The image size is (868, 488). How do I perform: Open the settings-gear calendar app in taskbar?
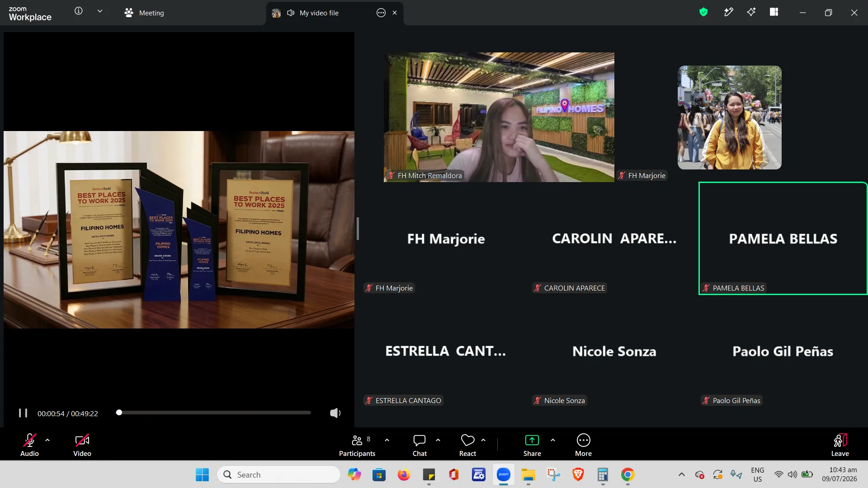479,474
